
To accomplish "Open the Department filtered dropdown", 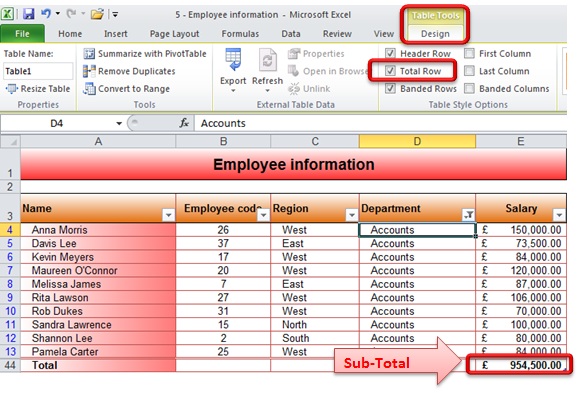I will [x=468, y=215].
